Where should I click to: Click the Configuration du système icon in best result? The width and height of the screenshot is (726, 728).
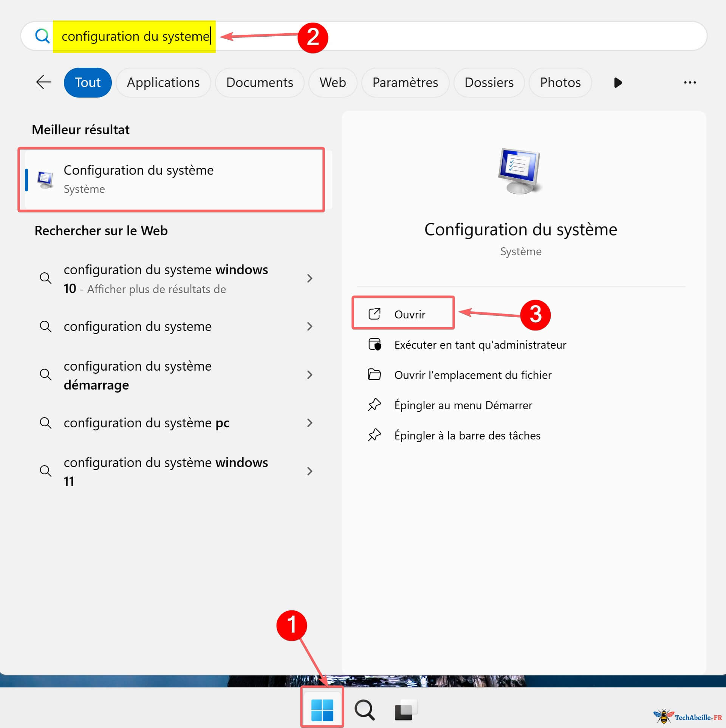45,179
